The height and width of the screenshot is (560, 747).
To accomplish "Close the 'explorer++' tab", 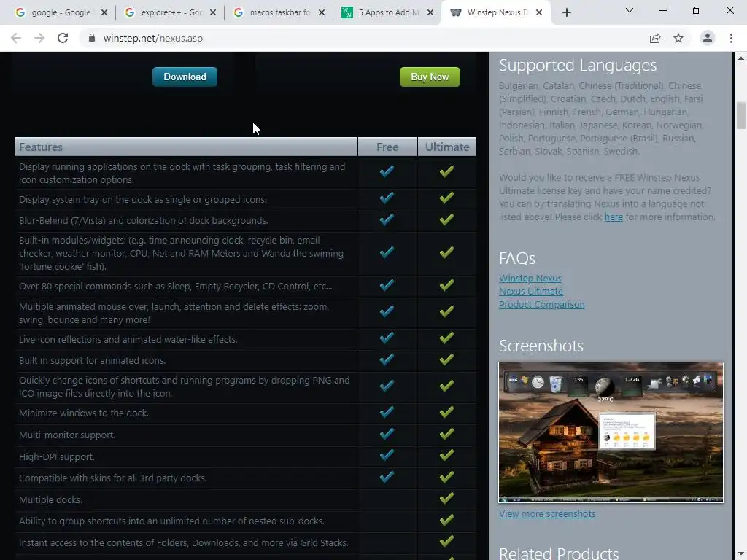I will tap(213, 12).
